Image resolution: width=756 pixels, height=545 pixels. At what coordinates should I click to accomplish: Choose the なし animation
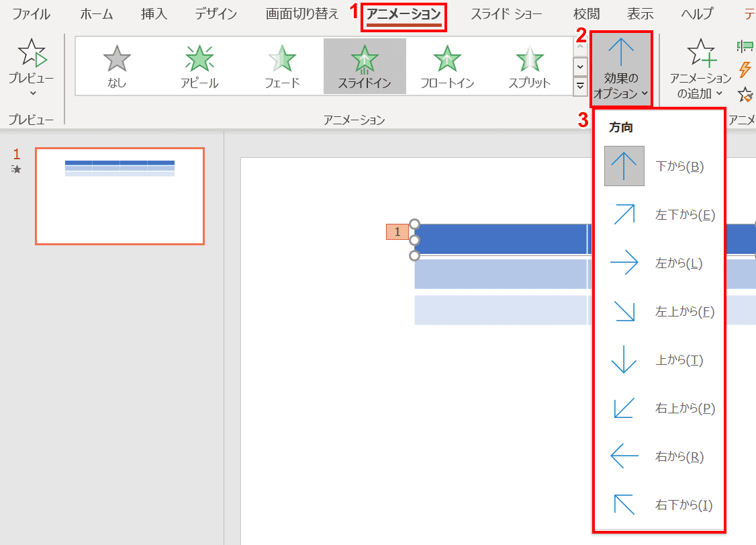coord(117,66)
